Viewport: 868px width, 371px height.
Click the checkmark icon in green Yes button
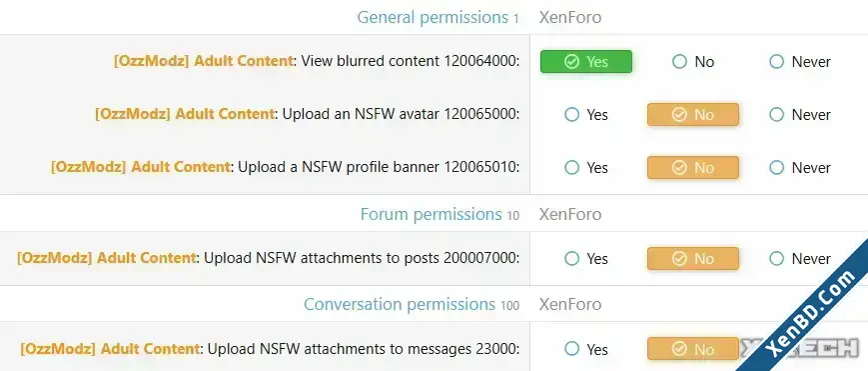571,62
